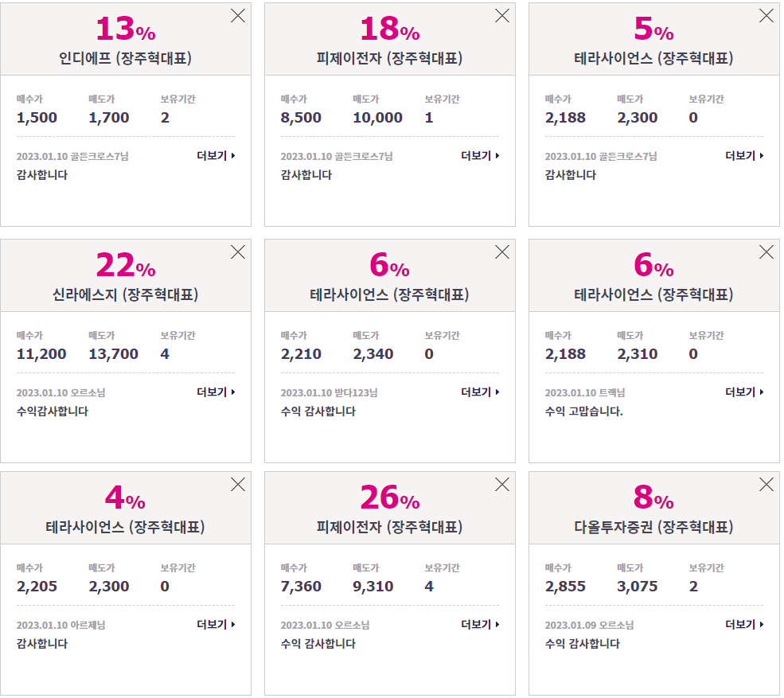Show more on the 신라에스지 card

216,392
